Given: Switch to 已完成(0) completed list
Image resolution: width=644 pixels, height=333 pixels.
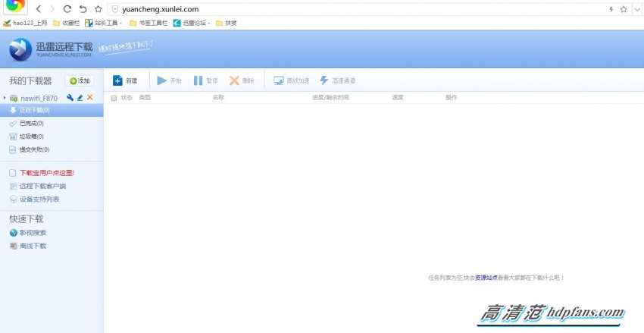Looking at the screenshot, I should click(x=31, y=124).
